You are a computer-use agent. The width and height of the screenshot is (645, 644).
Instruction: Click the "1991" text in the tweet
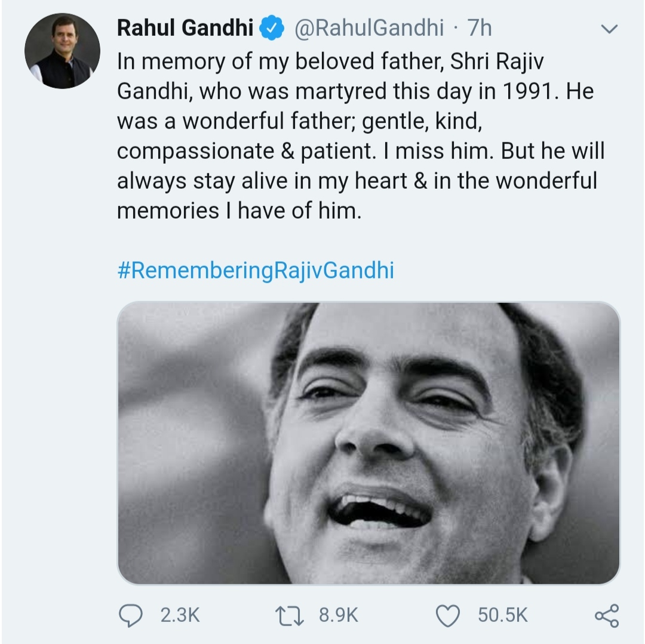click(531, 91)
